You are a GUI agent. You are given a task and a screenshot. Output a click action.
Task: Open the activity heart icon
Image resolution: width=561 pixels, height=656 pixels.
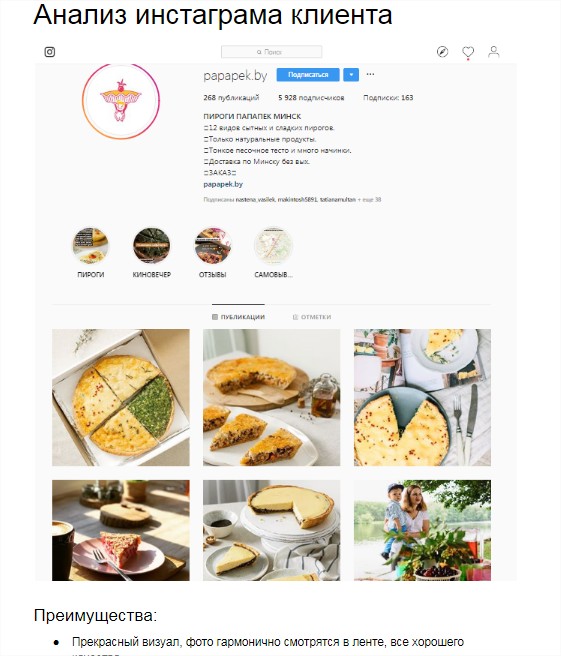pyautogui.click(x=468, y=52)
